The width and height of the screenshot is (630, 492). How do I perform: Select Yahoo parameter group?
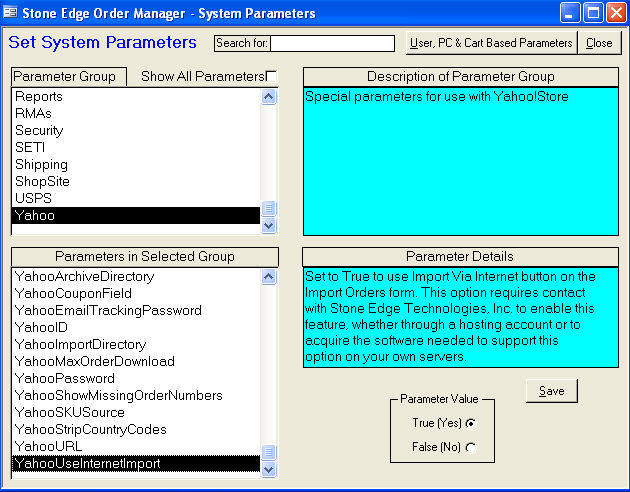coord(136,215)
